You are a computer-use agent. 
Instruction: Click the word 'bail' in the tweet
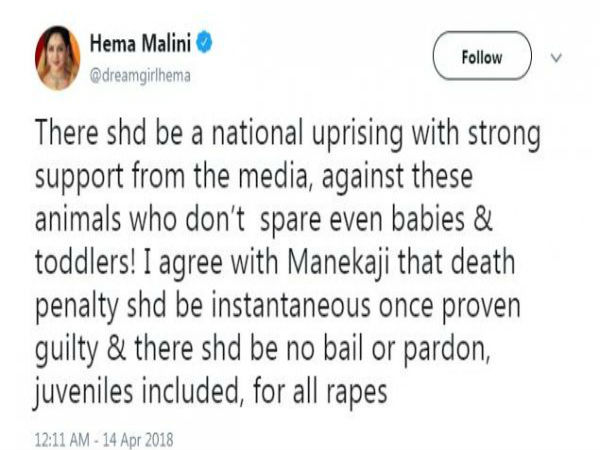pyautogui.click(x=343, y=348)
